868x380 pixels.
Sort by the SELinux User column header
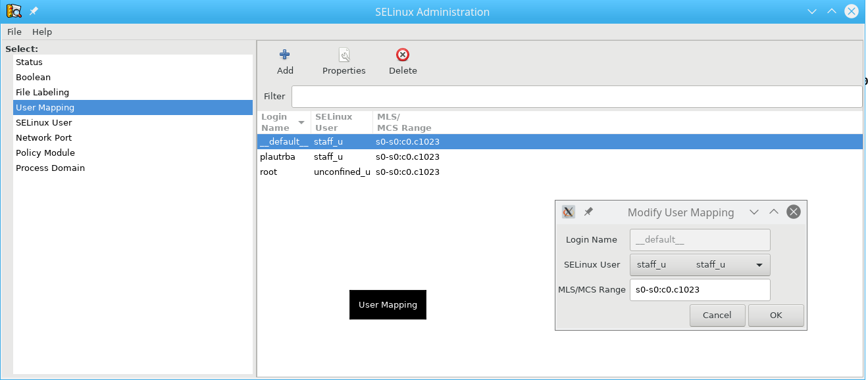click(342, 122)
